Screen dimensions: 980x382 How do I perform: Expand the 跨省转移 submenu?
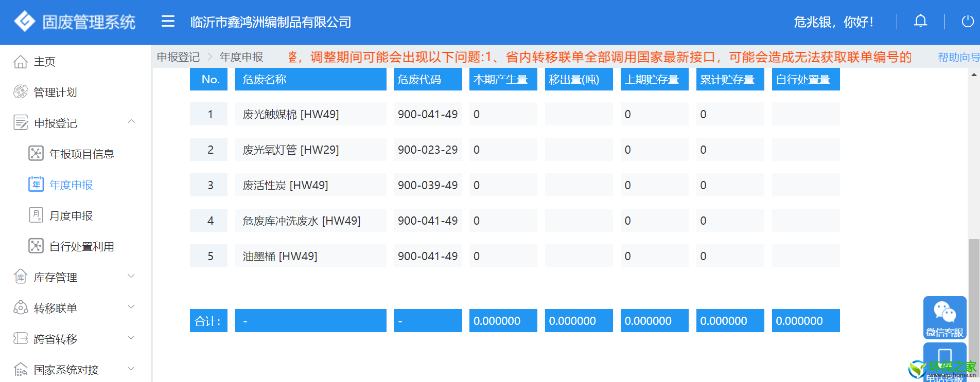131,338
